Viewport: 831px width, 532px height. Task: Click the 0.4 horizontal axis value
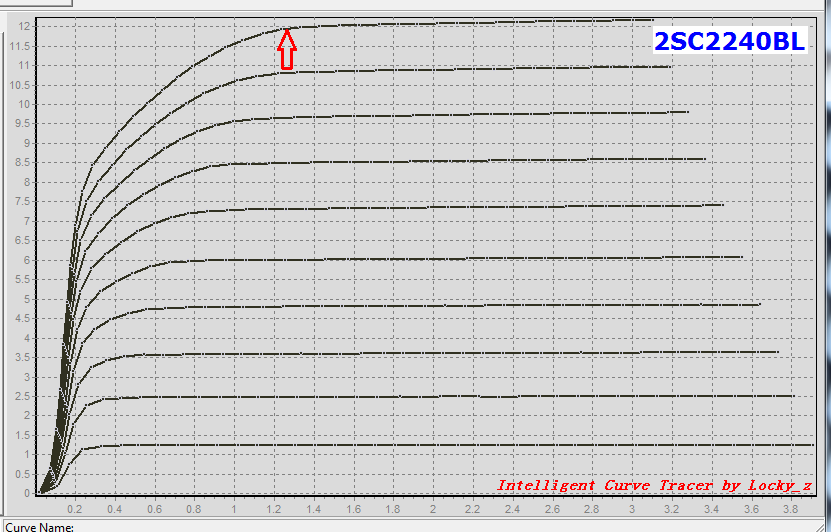pyautogui.click(x=114, y=510)
